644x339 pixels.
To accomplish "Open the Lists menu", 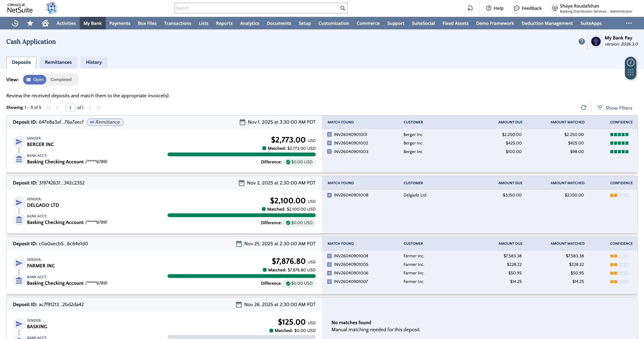I will click(x=204, y=23).
